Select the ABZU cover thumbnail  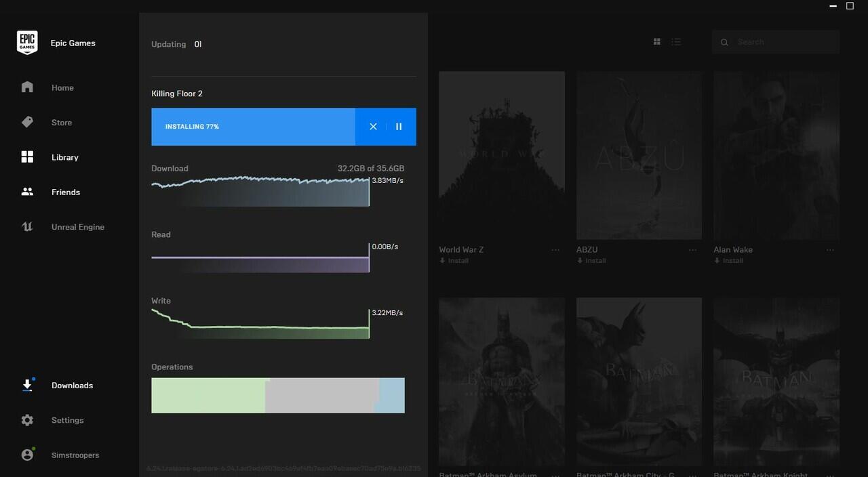click(639, 155)
